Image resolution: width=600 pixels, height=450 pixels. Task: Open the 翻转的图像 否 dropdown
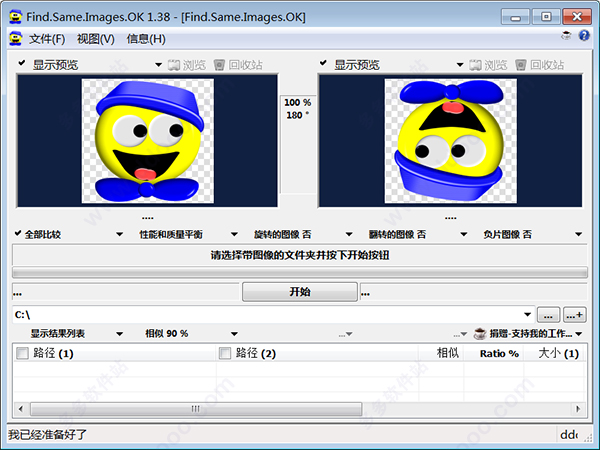pyautogui.click(x=463, y=234)
